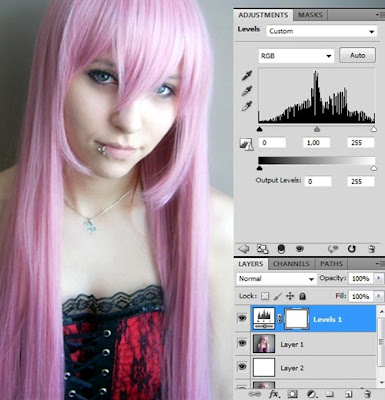
Task: Click the Layers list scroll down arrow
Action: [381, 382]
